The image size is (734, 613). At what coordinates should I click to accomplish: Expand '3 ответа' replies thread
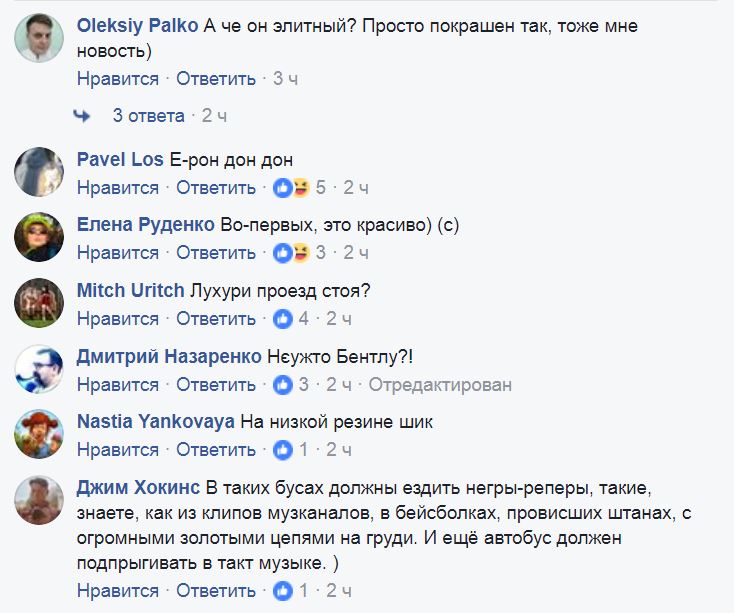click(x=148, y=116)
